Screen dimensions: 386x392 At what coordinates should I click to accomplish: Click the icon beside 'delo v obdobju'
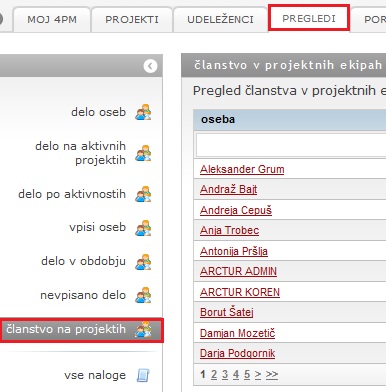[143, 262]
